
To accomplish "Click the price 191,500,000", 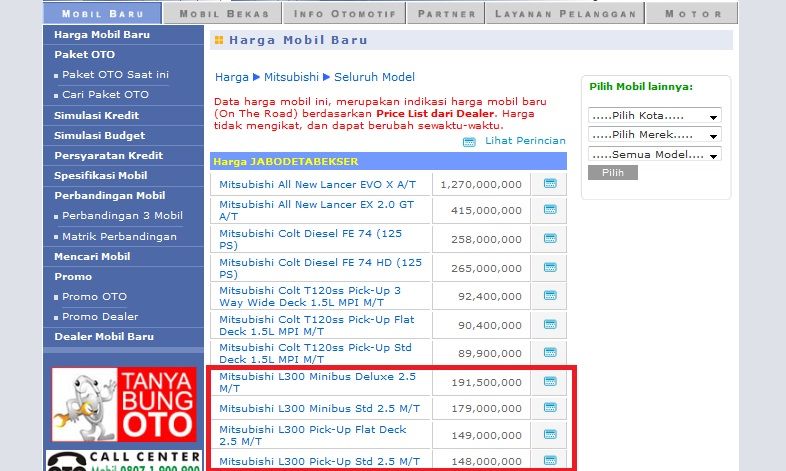I will pyautogui.click(x=486, y=383).
